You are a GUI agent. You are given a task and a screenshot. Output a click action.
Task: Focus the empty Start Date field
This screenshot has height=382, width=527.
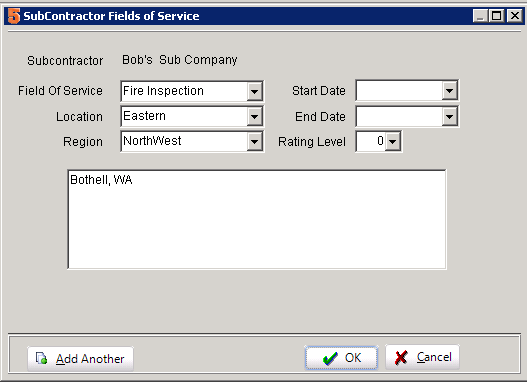[399, 90]
